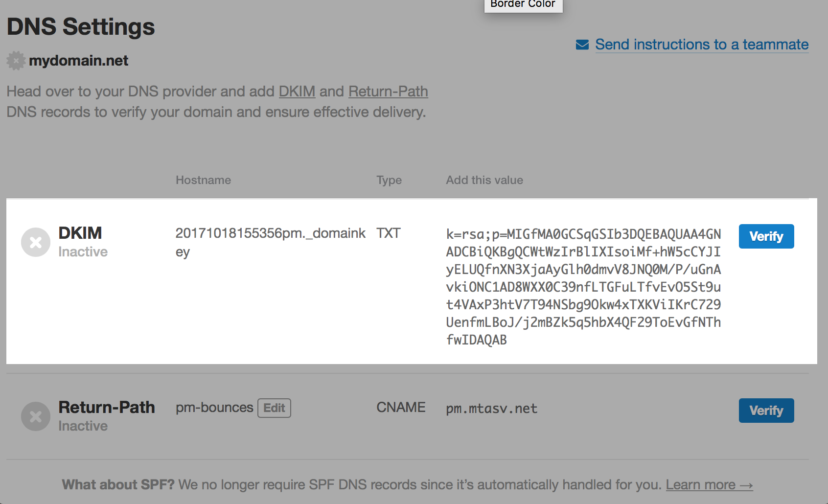Viewport: 828px width, 504px height.
Task: Click the Inactive label under Return-Path
Action: coord(82,426)
